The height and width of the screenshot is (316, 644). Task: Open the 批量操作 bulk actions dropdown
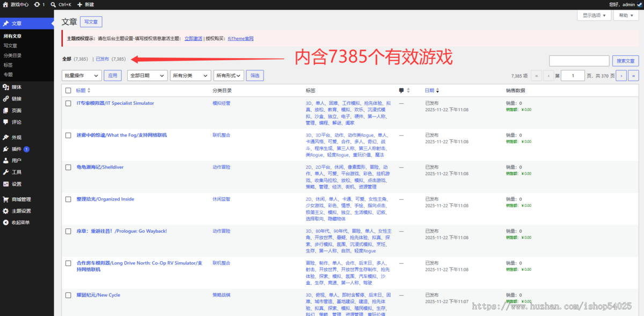coord(81,76)
